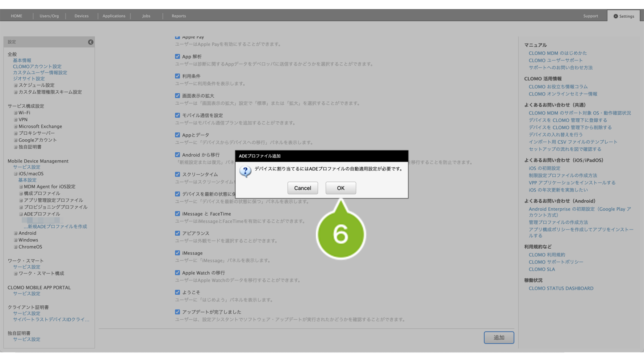The image size is (644, 362).
Task: Click the 追加 button
Action: click(498, 337)
